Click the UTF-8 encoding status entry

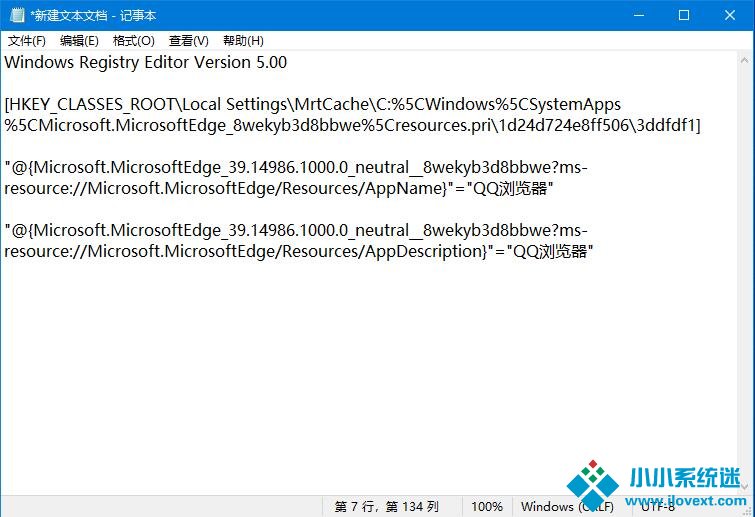pyautogui.click(x=658, y=506)
